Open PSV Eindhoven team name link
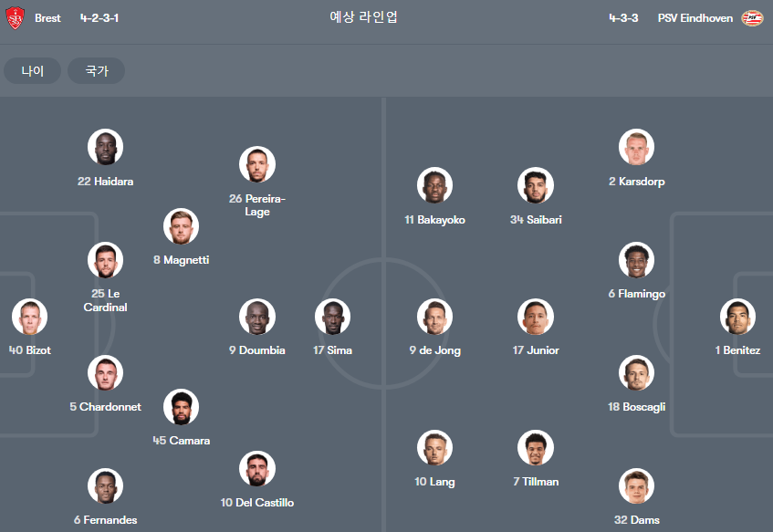 (x=695, y=18)
